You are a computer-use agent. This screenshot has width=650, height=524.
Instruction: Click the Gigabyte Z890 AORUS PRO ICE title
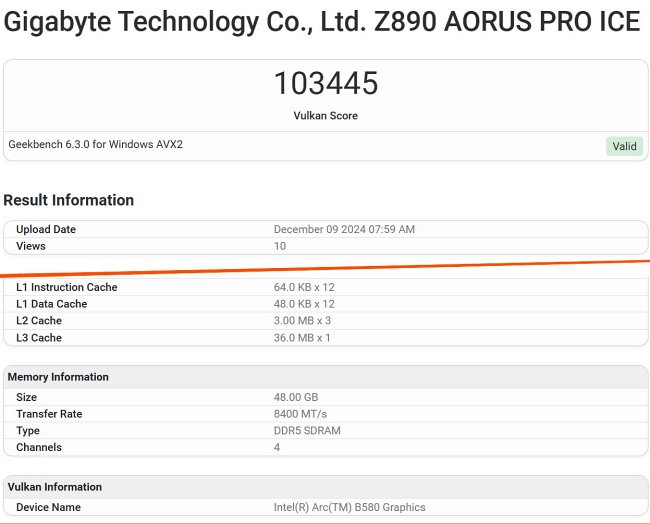(x=322, y=22)
